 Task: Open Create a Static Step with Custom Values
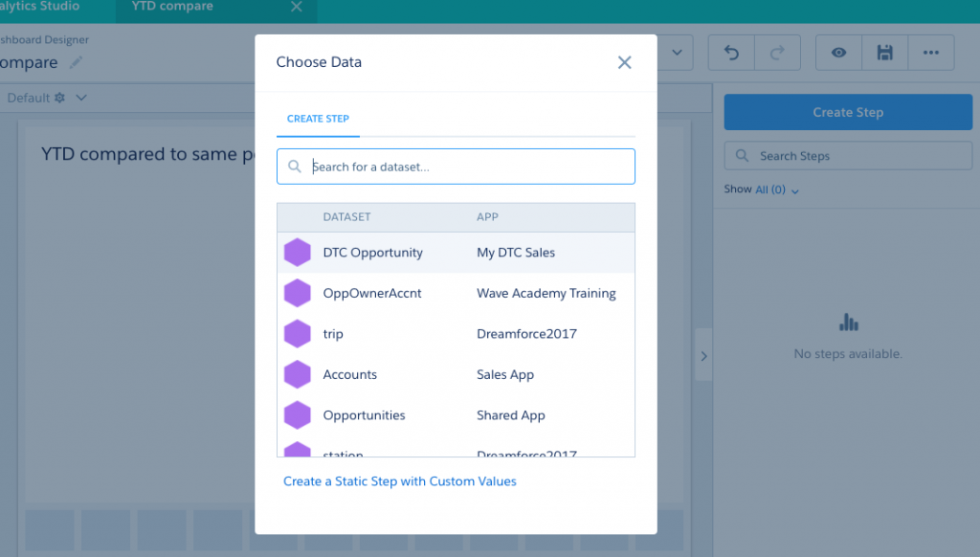400,481
